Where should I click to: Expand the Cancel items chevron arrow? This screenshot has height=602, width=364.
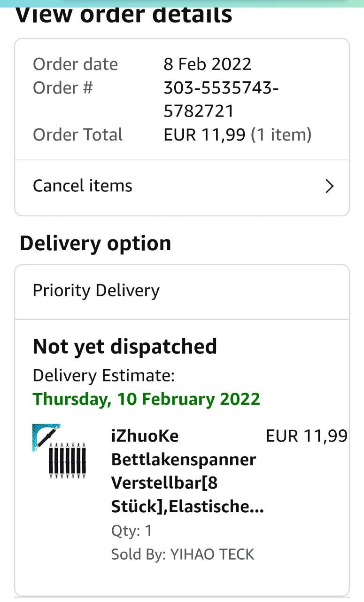point(329,186)
